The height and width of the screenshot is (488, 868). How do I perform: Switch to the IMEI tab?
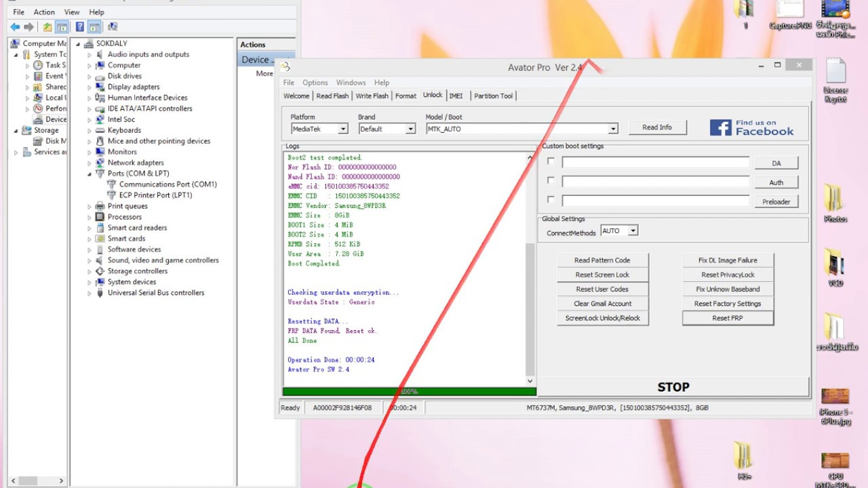(x=456, y=96)
